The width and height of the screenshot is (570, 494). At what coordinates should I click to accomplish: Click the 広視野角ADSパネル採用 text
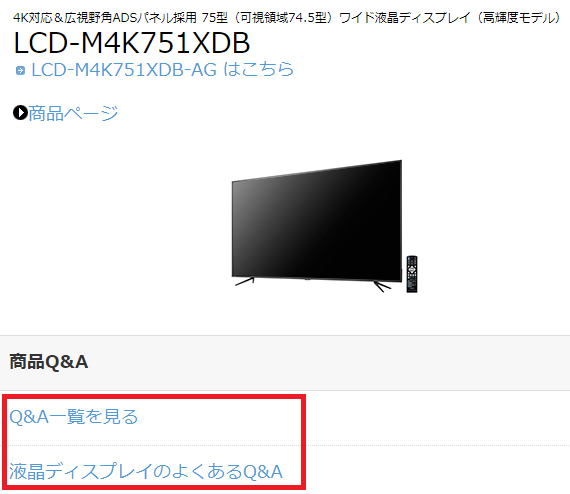coord(131,17)
